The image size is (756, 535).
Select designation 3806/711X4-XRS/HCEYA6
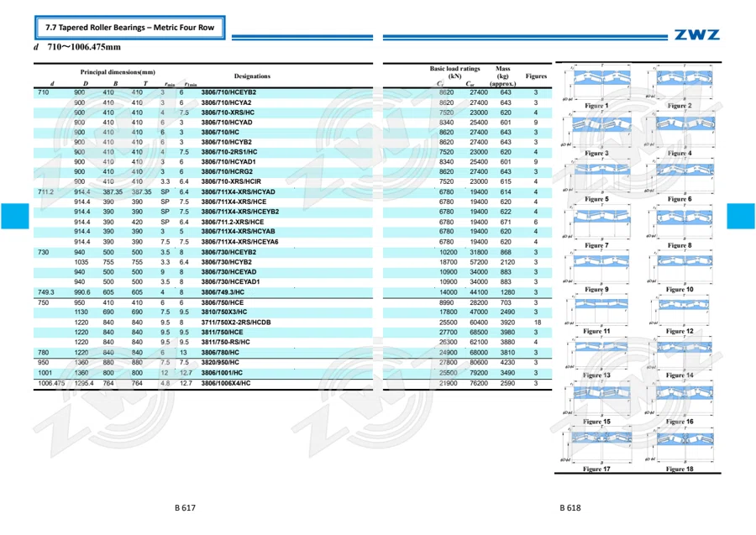click(x=239, y=242)
